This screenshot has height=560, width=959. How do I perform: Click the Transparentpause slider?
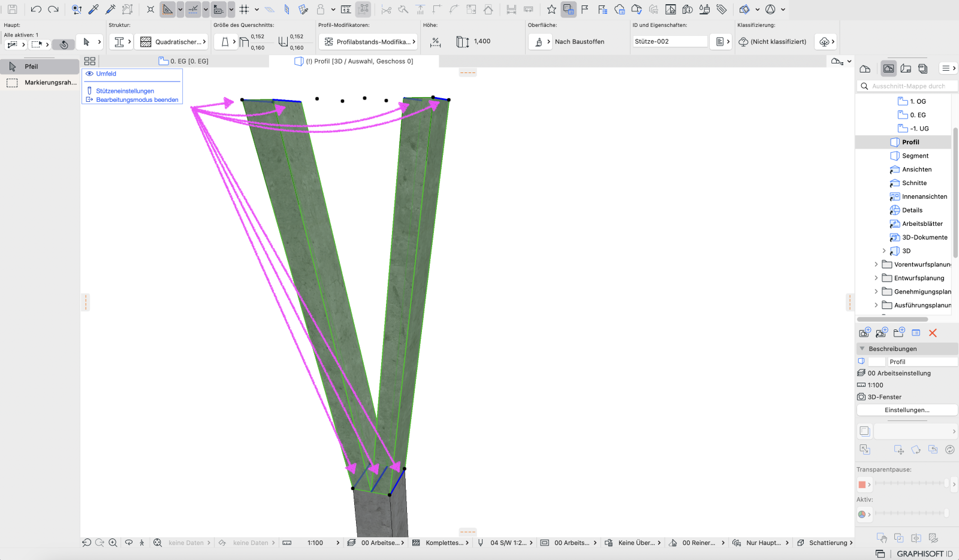(x=911, y=484)
